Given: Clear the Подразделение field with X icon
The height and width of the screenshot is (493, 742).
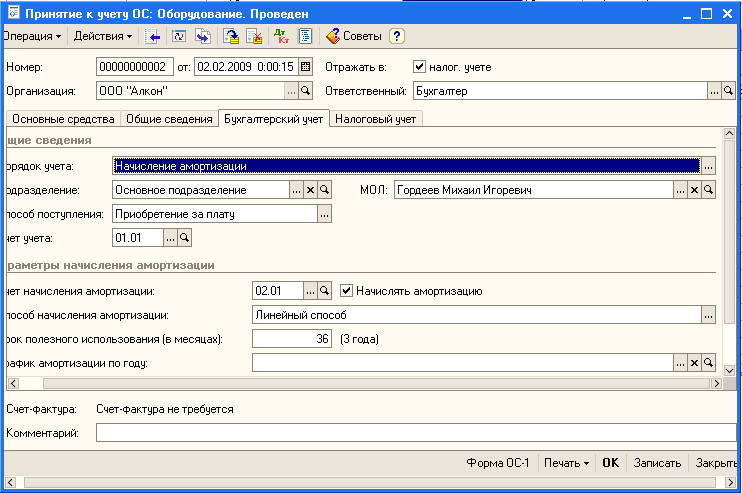Looking at the screenshot, I should coord(310,189).
